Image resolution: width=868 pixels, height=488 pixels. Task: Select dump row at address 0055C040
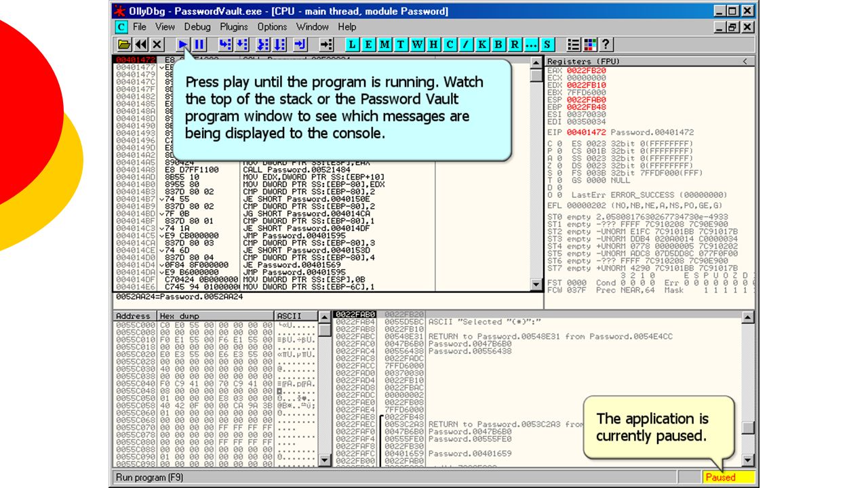coord(214,383)
